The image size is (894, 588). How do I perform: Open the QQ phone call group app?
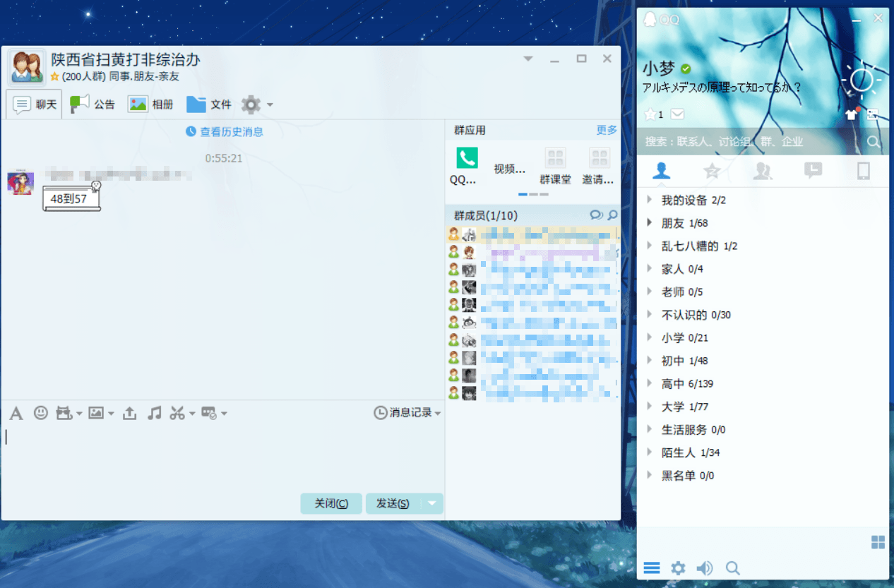[466, 158]
